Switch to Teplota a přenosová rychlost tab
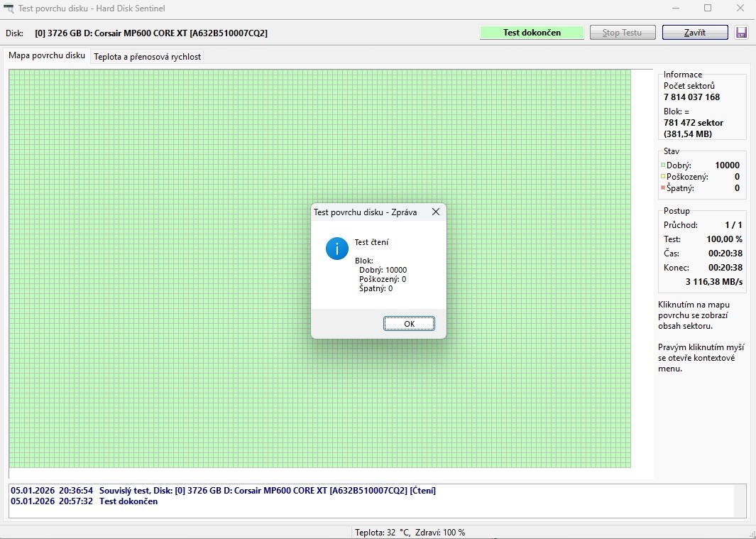The height and width of the screenshot is (539, 756). [147, 57]
